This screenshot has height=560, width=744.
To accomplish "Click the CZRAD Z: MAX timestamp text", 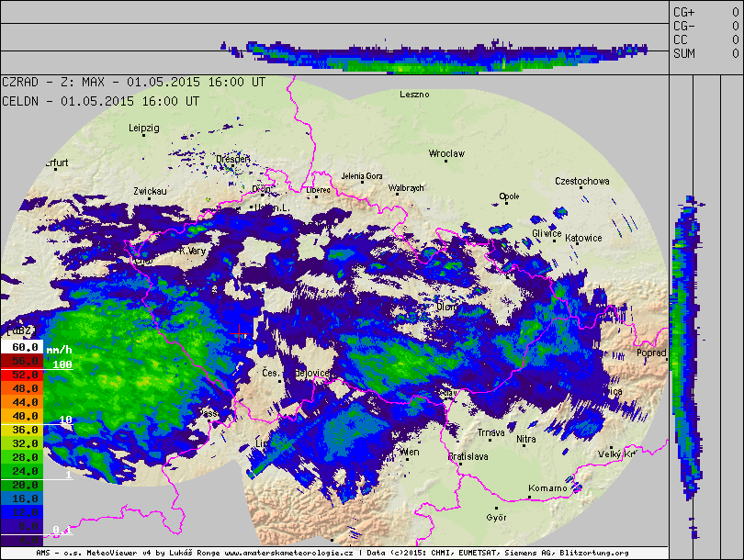I will (x=133, y=82).
